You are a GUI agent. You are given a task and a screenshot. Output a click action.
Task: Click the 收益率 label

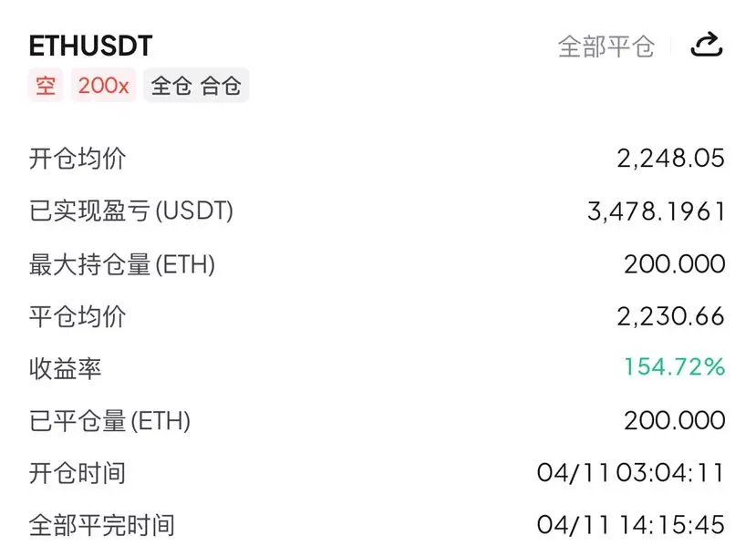point(65,368)
